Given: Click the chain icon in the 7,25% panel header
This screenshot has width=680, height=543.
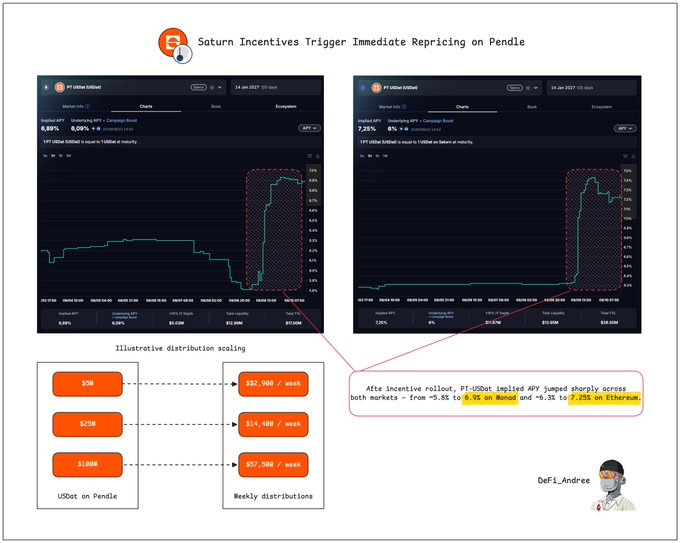Looking at the screenshot, I should tap(363, 88).
